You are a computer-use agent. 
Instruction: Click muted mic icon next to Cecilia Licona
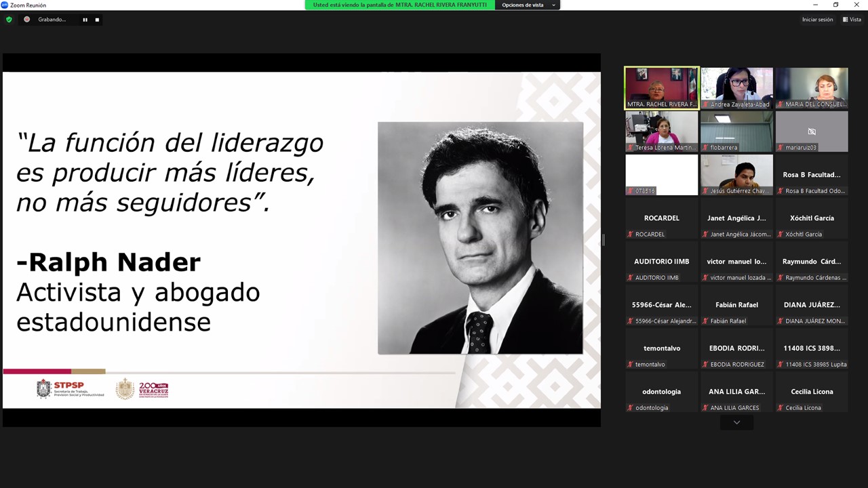(781, 408)
